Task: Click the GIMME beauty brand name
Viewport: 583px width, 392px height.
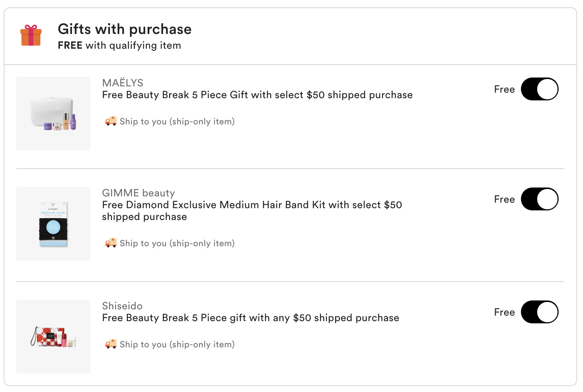Action: point(139,193)
